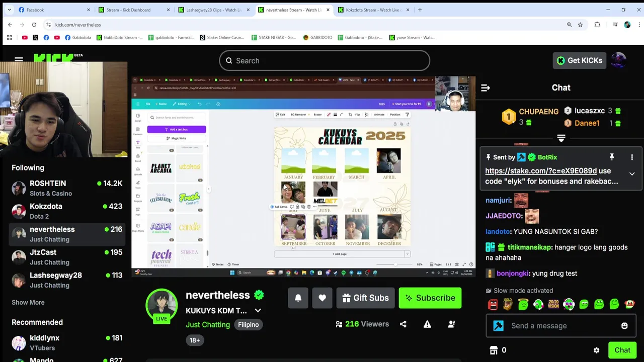Image resolution: width=644 pixels, height=362 pixels.
Task: Insert the angry red emote
Action: tap(493, 304)
